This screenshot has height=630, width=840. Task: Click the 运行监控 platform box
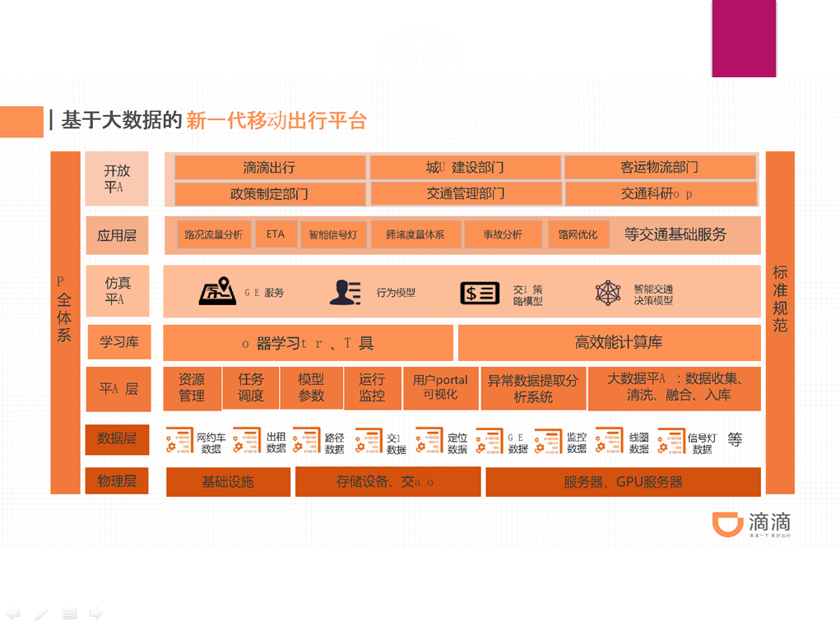[x=373, y=388]
